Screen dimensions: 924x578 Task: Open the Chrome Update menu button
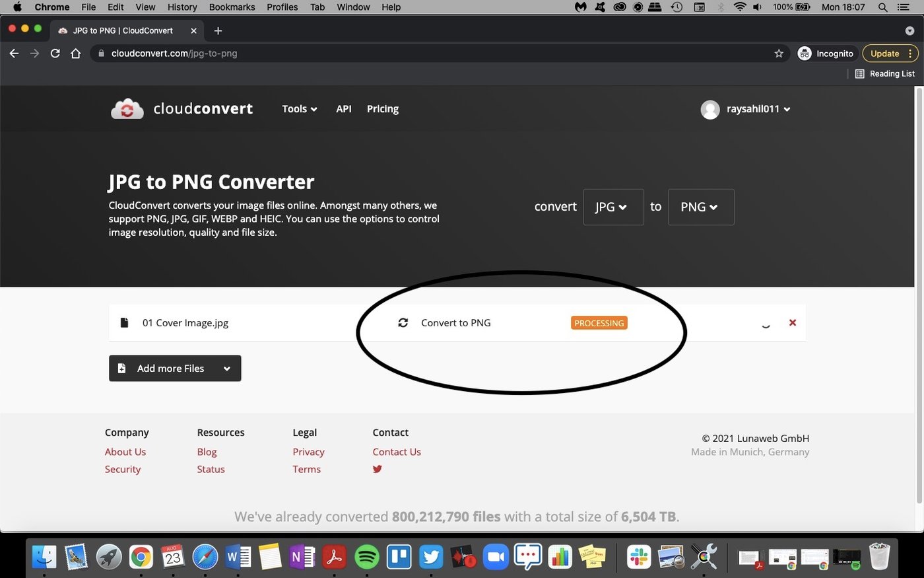click(890, 54)
